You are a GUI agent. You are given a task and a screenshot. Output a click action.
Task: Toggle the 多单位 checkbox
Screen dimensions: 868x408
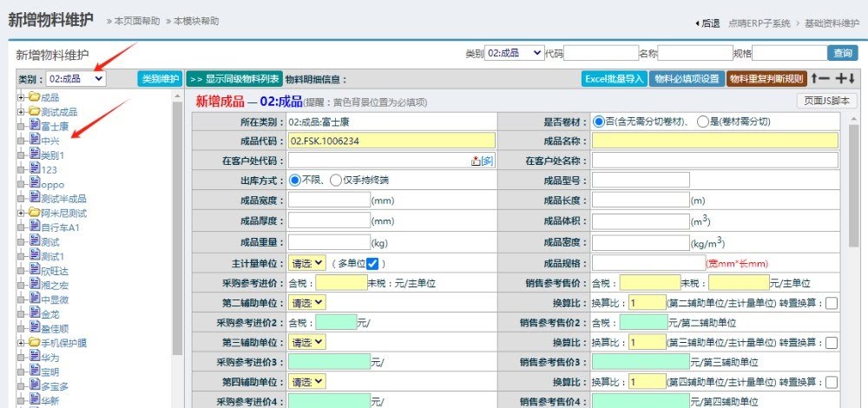[x=372, y=264]
